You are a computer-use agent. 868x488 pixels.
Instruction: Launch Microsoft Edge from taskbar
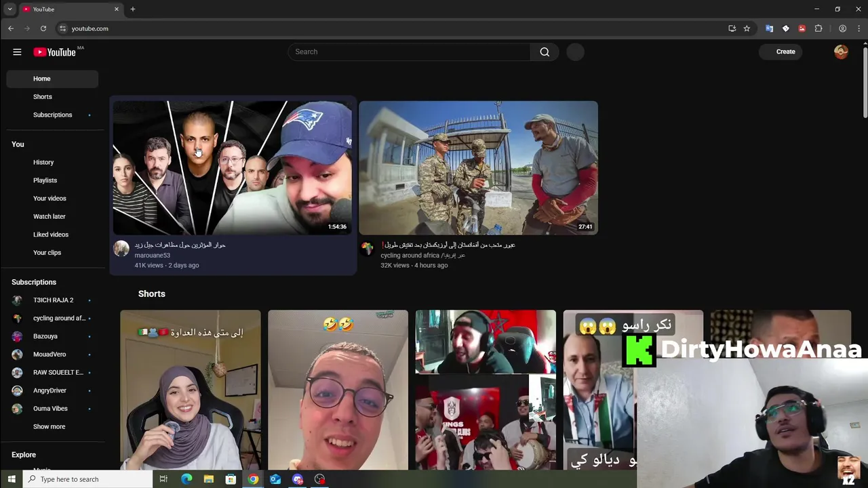point(186,479)
